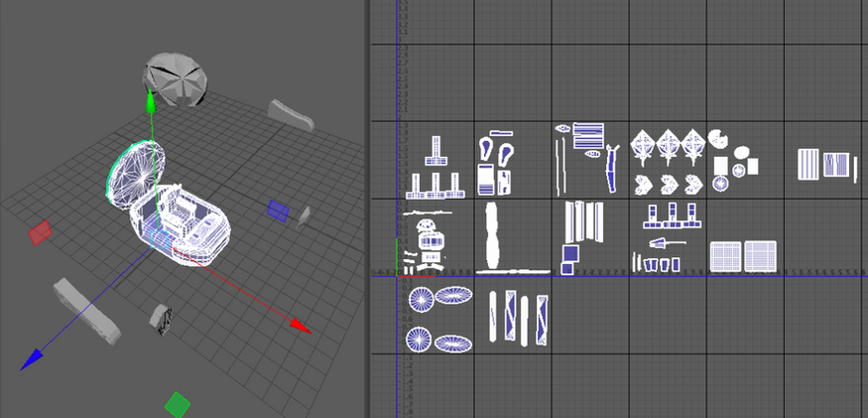This screenshot has height=418, width=868.
Task: Select the small gray shard near the blue handle
Action: (x=304, y=216)
